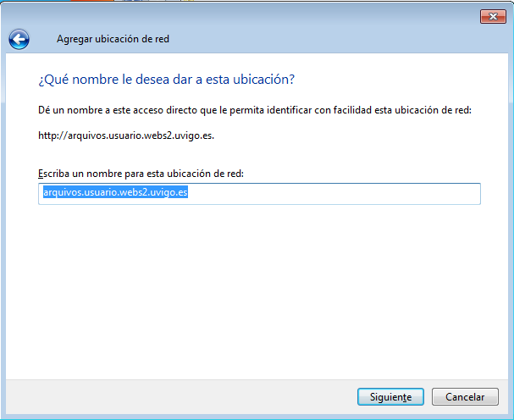The image size is (514, 420).
Task: Click the empty space inside the name field
Action: pos(339,194)
